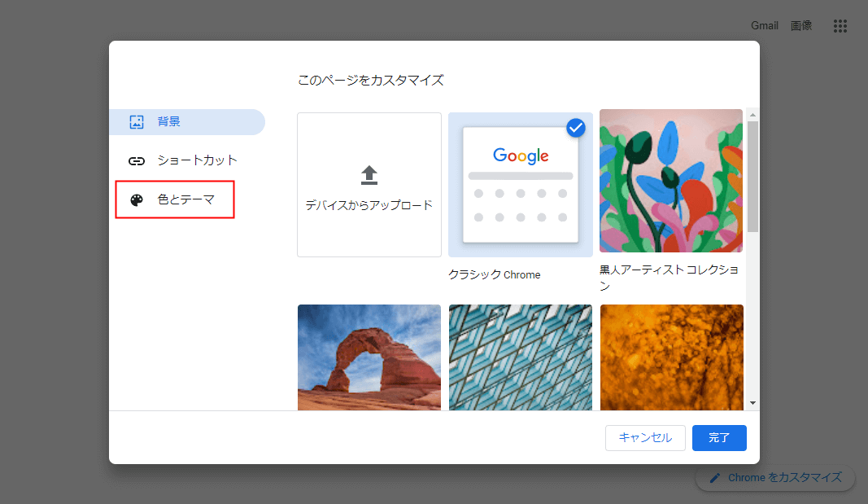The height and width of the screenshot is (504, 868).
Task: Click the link icon for ショートカット
Action: tap(137, 161)
